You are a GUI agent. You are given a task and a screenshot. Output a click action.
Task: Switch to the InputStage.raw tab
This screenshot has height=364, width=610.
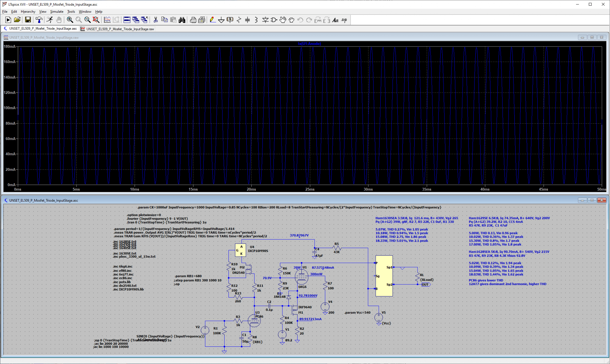[117, 29]
